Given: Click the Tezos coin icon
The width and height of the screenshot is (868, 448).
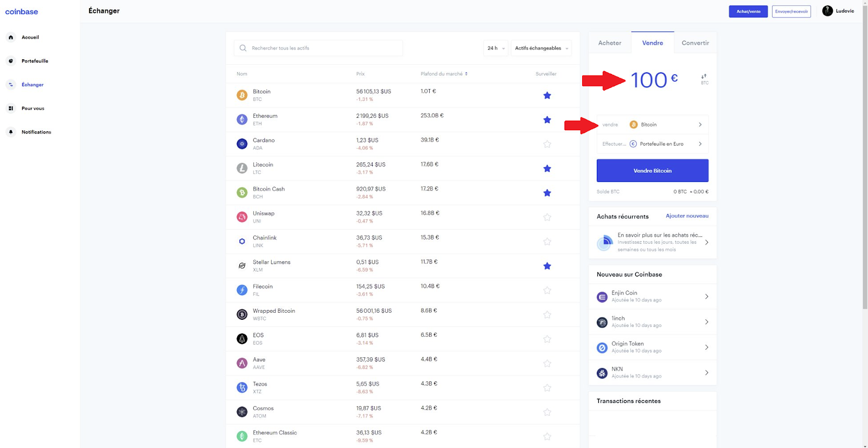Looking at the screenshot, I should click(x=242, y=387).
